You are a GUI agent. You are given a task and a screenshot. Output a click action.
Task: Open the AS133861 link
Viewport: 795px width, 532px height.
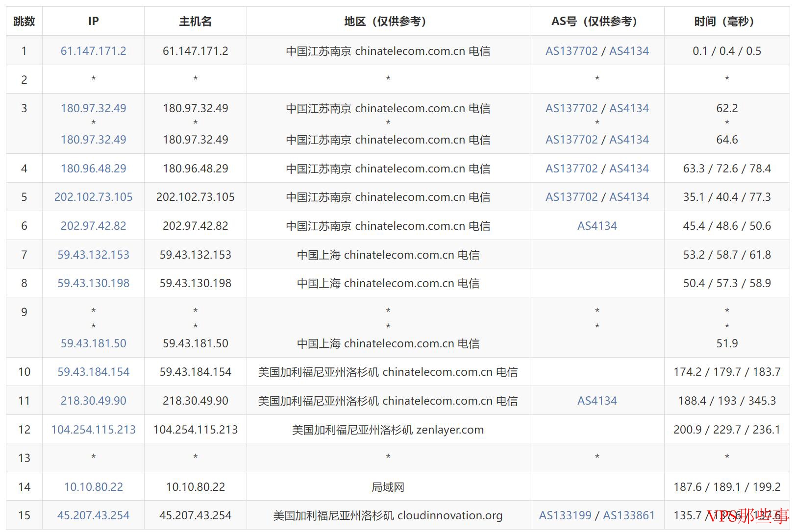[628, 515]
